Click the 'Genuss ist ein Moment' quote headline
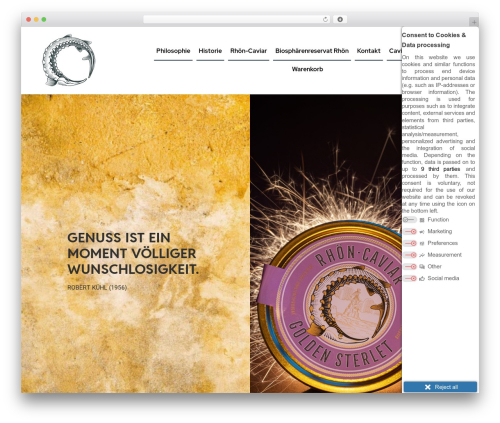The image size is (500, 423). pos(133,254)
